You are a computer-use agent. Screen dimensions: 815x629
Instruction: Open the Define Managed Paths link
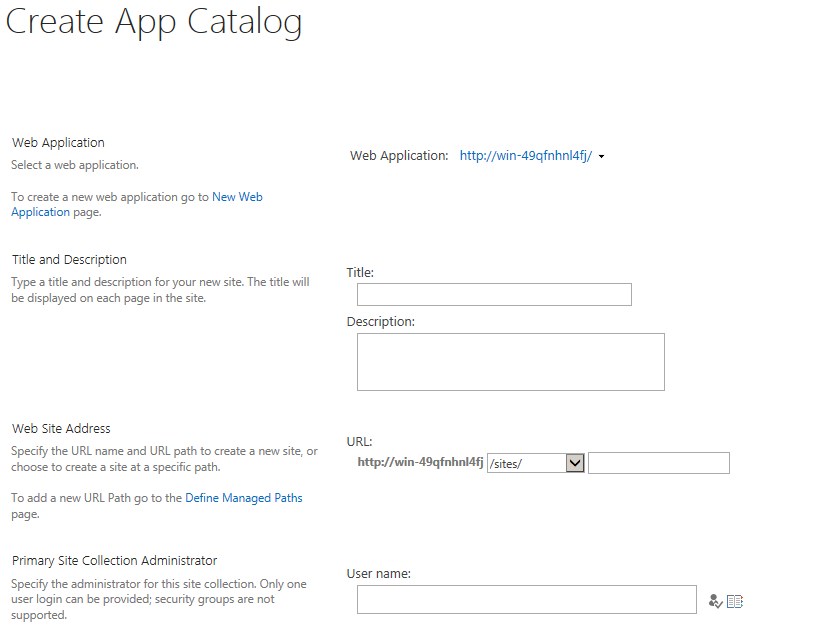click(244, 497)
